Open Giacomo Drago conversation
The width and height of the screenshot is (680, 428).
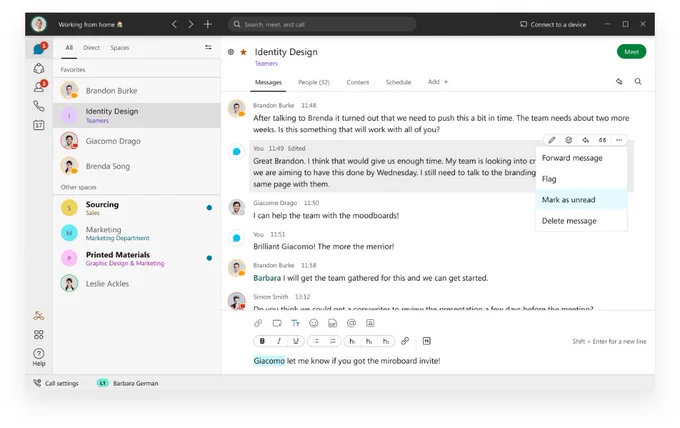click(x=137, y=141)
